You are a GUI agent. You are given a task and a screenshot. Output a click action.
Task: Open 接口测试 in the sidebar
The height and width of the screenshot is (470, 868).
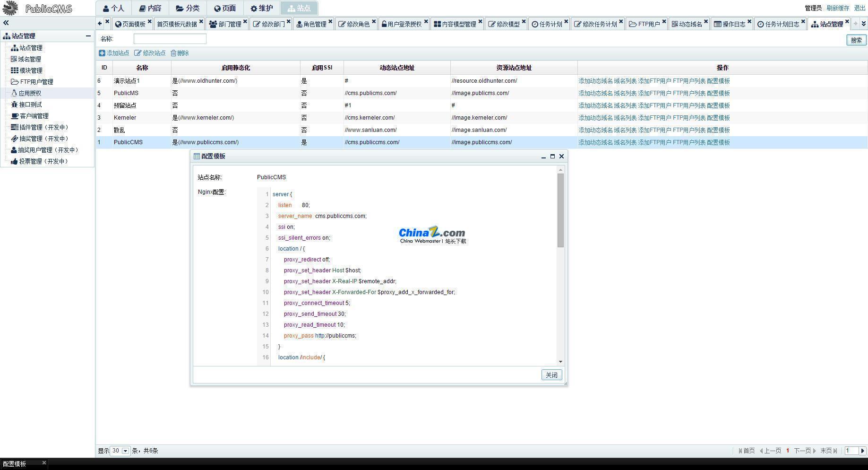click(x=26, y=104)
